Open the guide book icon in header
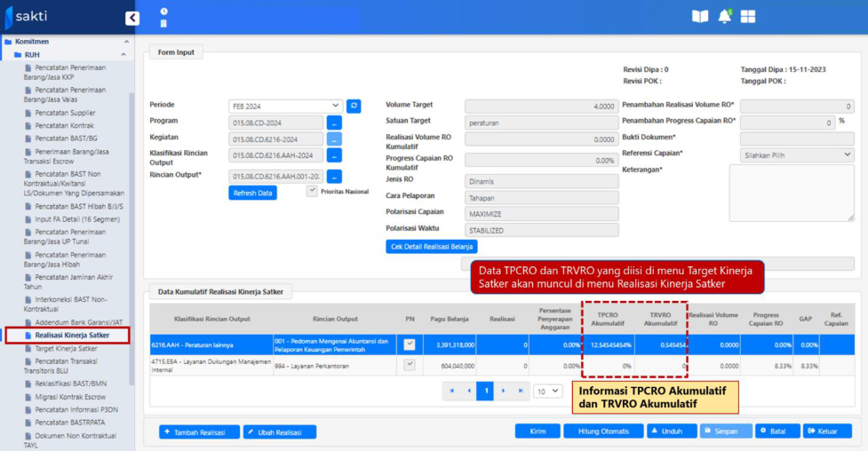The image size is (868, 451). (700, 17)
